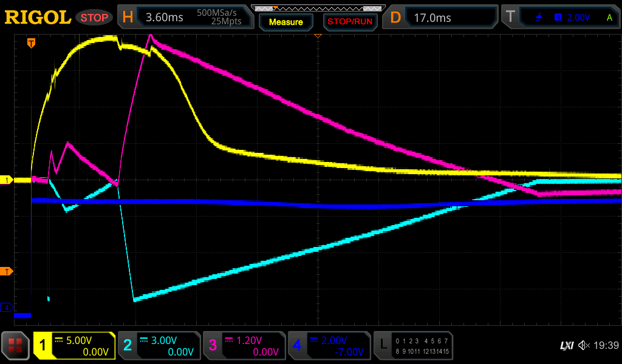Screen dimensions: 622x364
Task: Click the orange trigger position marker at top-left
Action: point(31,43)
